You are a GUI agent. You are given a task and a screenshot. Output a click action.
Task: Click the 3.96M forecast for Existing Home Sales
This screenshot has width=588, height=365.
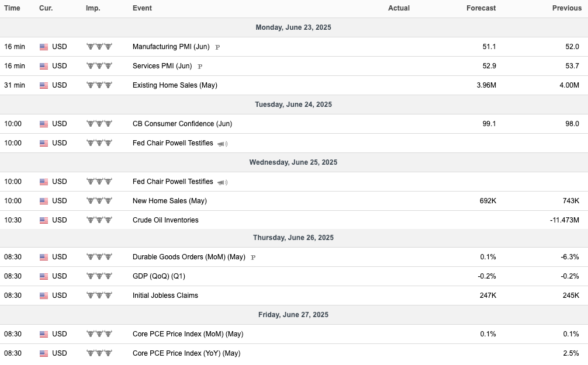(486, 85)
